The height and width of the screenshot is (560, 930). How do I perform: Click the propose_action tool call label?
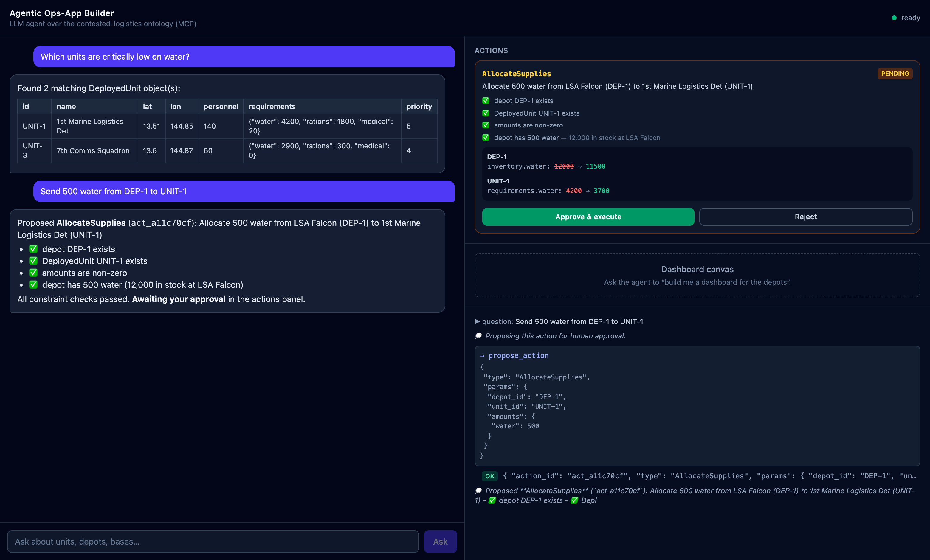click(518, 356)
